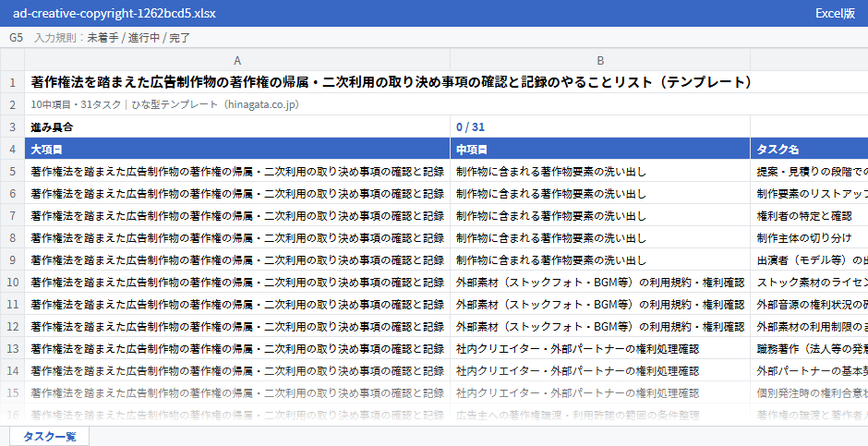Viewport: 868px width, 446px height.
Task: Click the 中項目 column heading cell
Action: [600, 149]
